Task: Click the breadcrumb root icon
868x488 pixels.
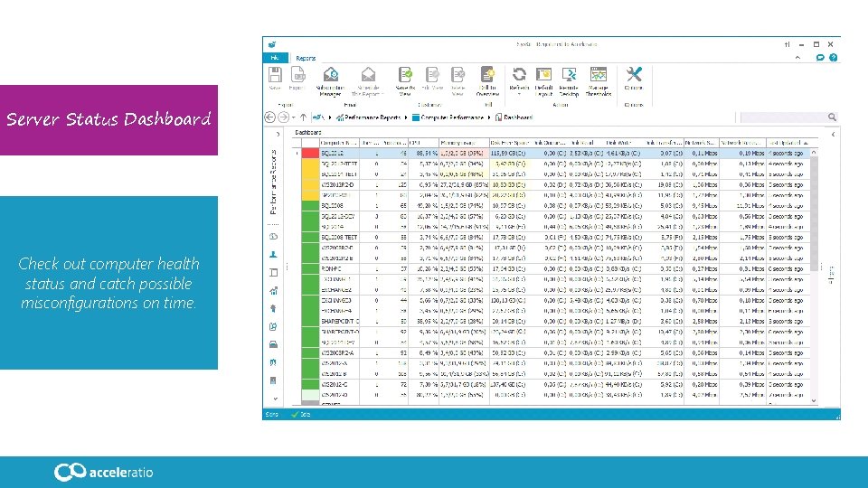Action: [x=317, y=117]
